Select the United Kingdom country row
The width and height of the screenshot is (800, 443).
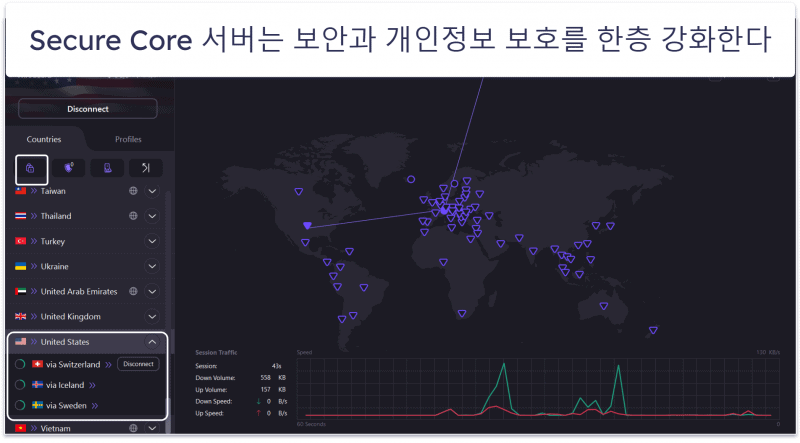tap(87, 316)
